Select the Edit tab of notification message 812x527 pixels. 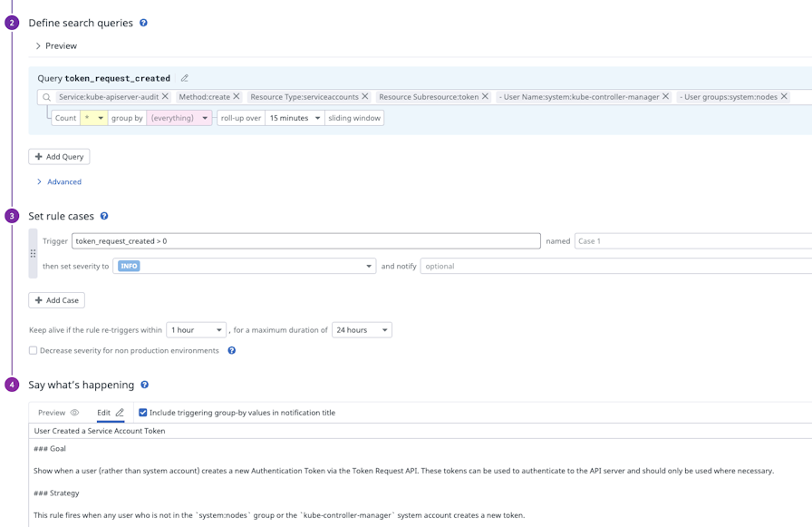110,413
